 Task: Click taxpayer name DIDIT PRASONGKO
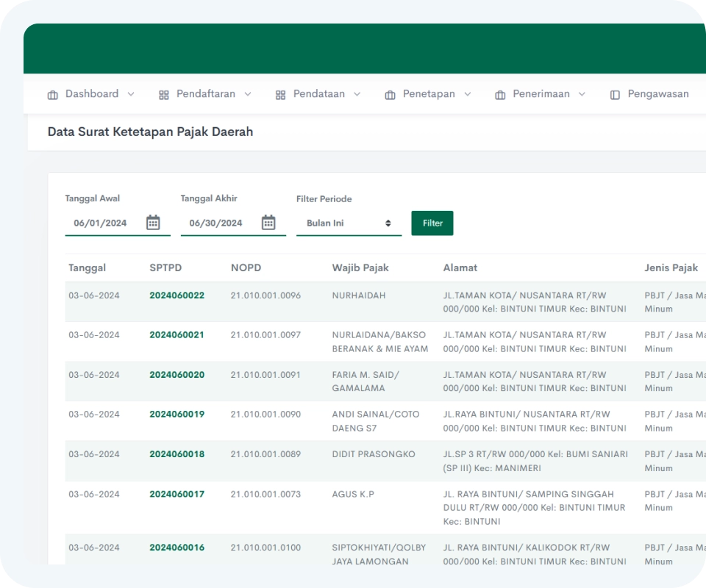[x=374, y=454]
